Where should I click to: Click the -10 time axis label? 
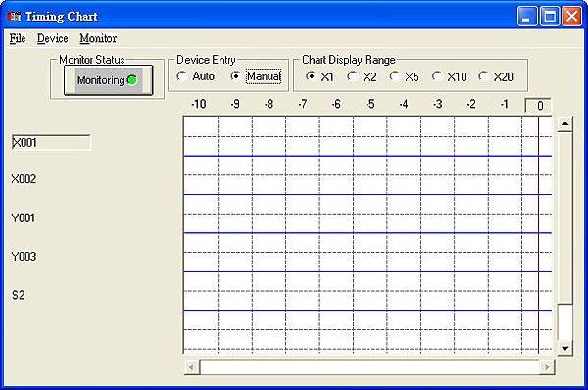point(198,104)
